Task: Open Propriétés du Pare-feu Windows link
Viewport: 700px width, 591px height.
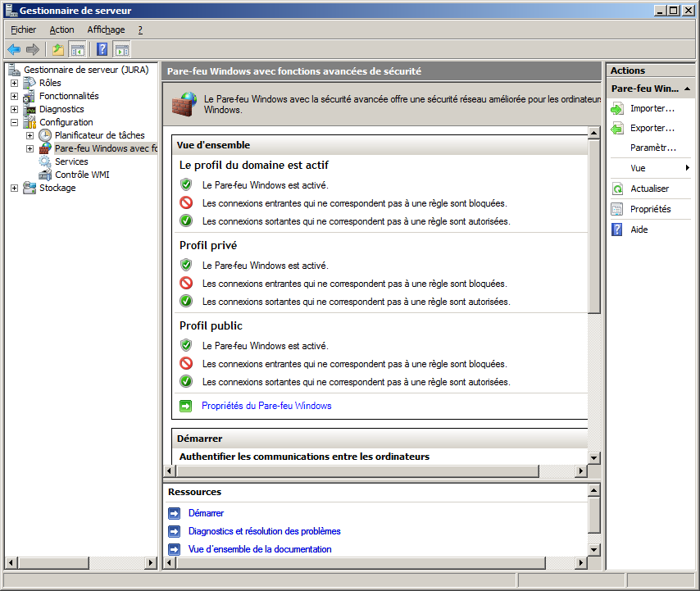Action: [266, 406]
